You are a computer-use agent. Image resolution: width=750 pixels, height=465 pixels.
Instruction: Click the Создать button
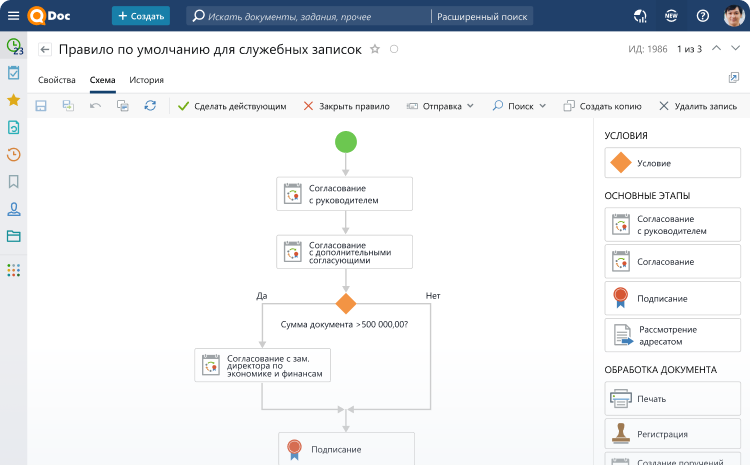(x=141, y=16)
